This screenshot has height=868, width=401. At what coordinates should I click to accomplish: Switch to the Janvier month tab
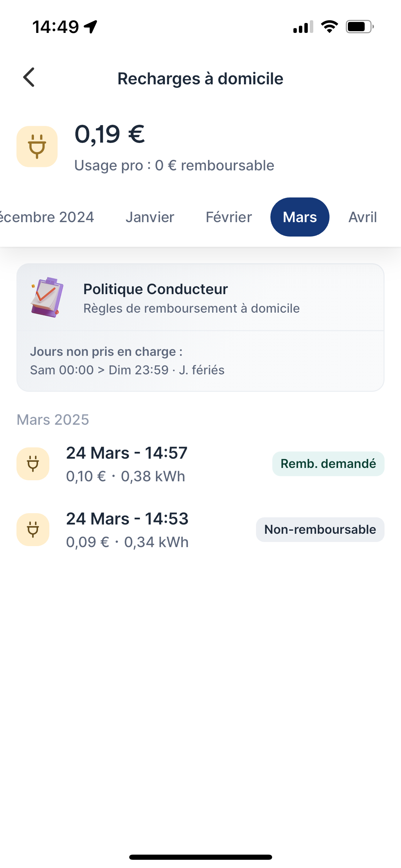(x=150, y=217)
